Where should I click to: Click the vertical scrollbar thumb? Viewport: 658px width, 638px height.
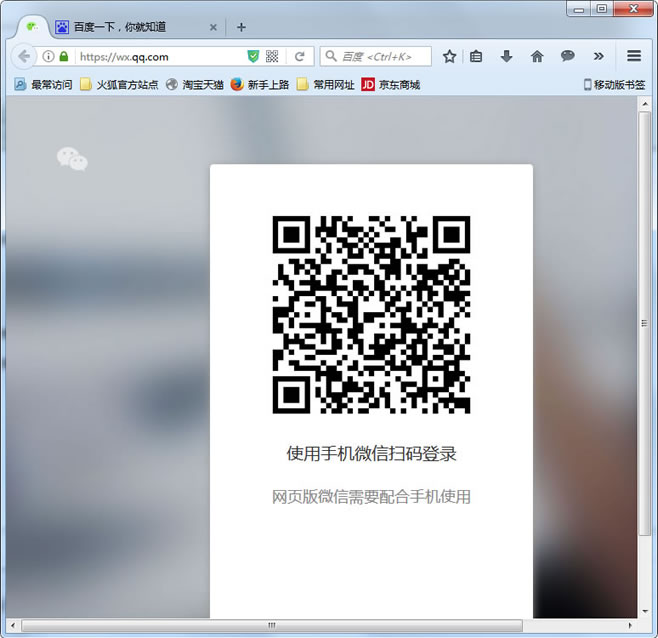(645, 323)
